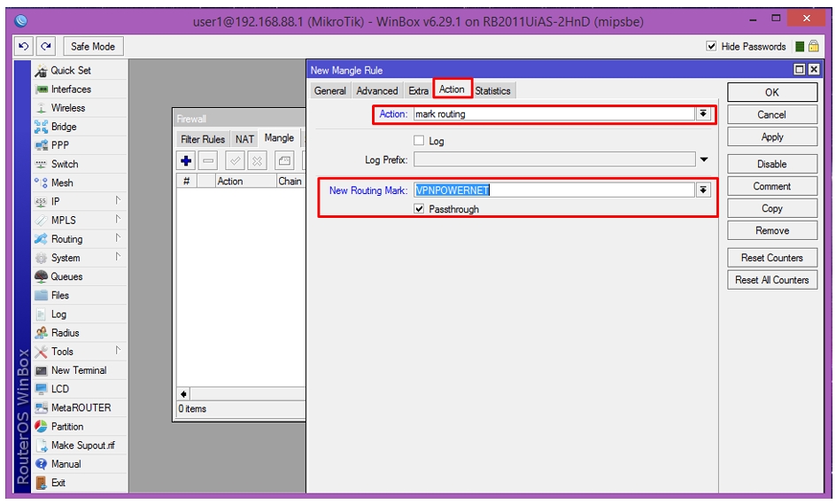Expand the System submenu
The image size is (836, 504).
[x=118, y=257]
